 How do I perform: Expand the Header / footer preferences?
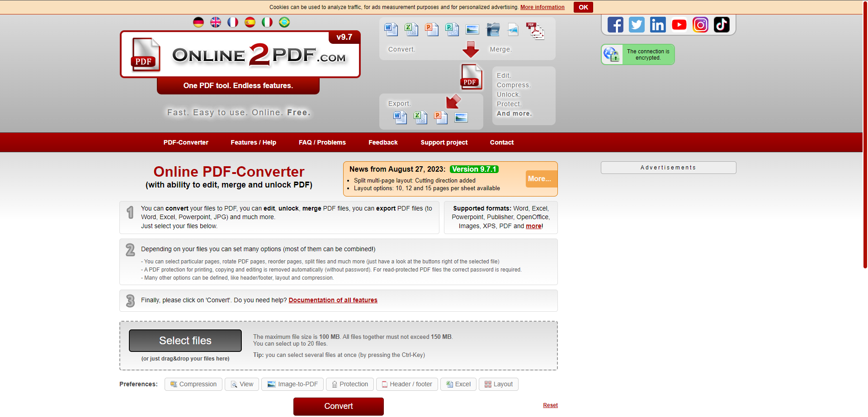(x=407, y=384)
